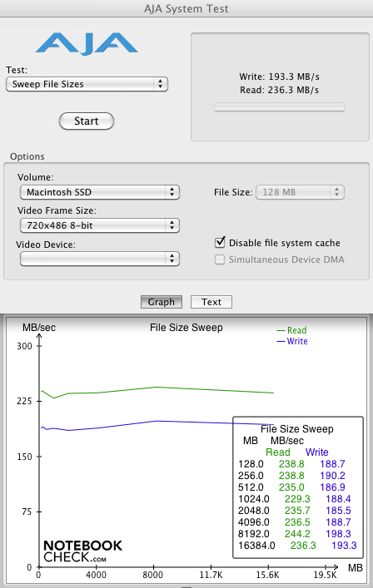Click the 4096.0 row read value 236.5

(297, 522)
